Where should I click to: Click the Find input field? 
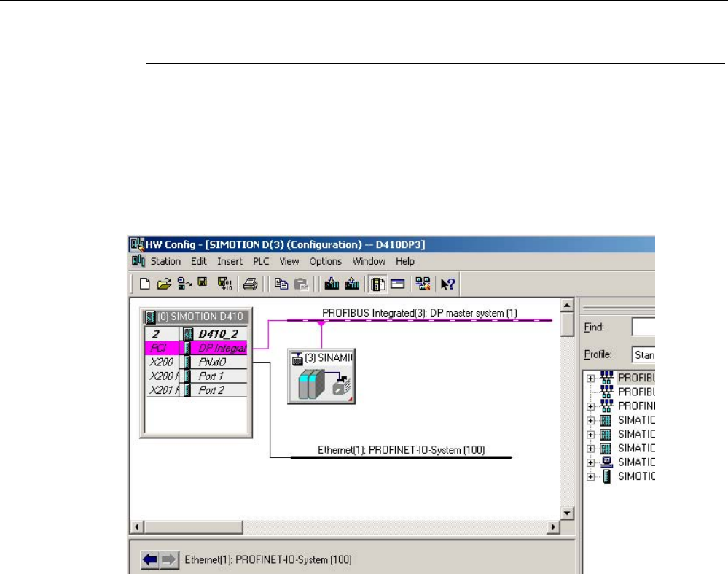[x=643, y=327]
